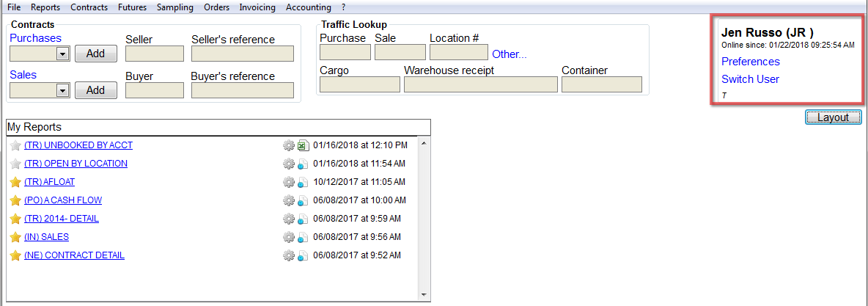
Task: Toggle favorite star for (TR) UNBOOKED BY ACCT
Action: point(15,146)
